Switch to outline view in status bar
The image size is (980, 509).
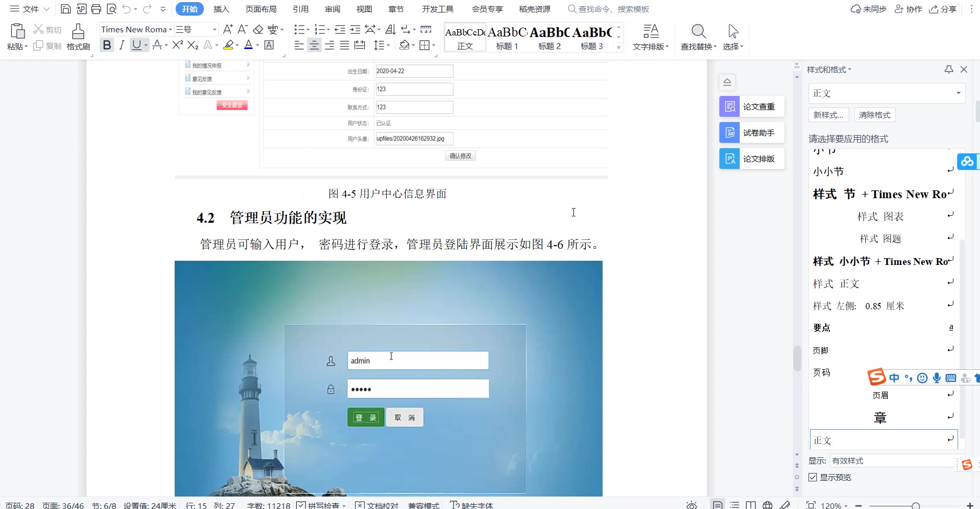coord(734,505)
